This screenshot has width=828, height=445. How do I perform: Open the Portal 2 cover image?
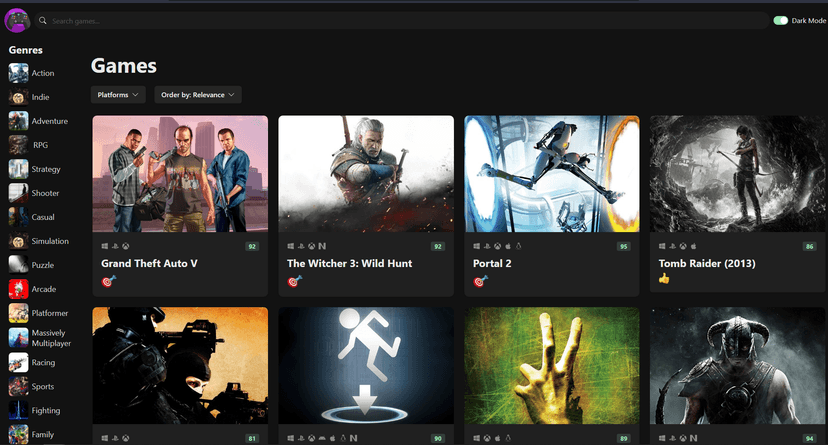(x=552, y=174)
